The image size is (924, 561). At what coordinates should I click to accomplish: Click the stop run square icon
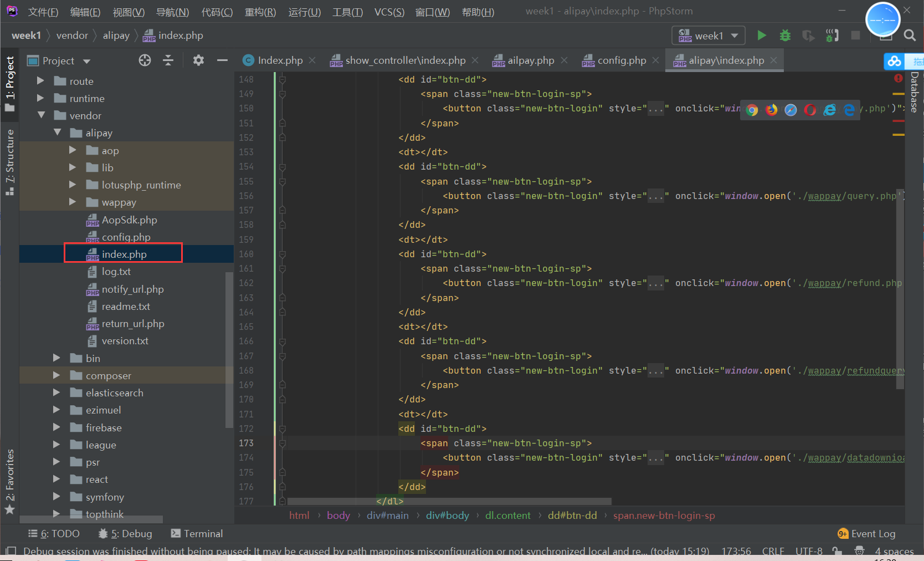tap(855, 35)
